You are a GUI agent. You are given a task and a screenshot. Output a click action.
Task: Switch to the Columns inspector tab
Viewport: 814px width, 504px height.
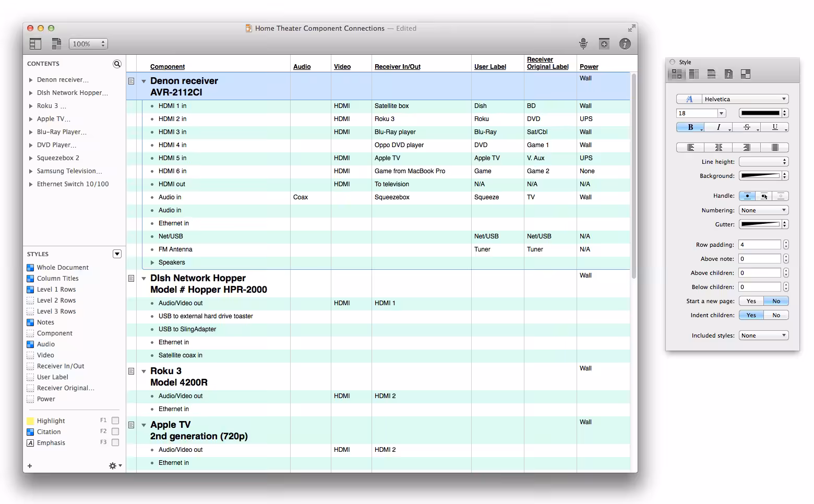click(694, 74)
